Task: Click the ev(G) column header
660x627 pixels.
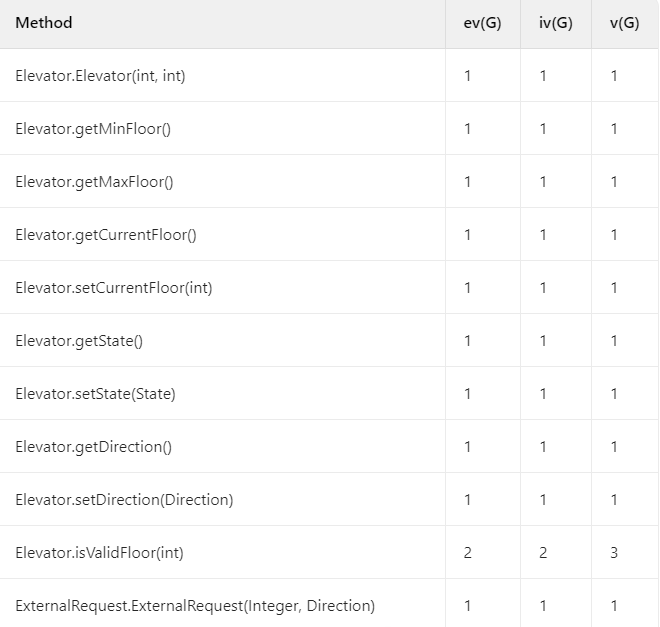Action: pos(482,23)
